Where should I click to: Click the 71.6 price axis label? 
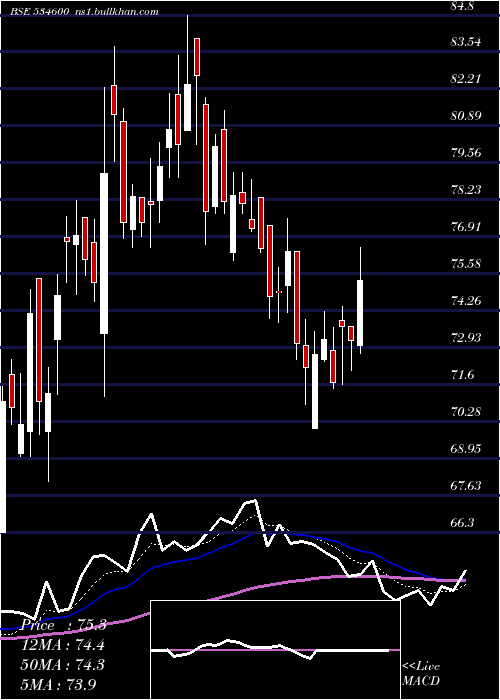pyautogui.click(x=463, y=375)
